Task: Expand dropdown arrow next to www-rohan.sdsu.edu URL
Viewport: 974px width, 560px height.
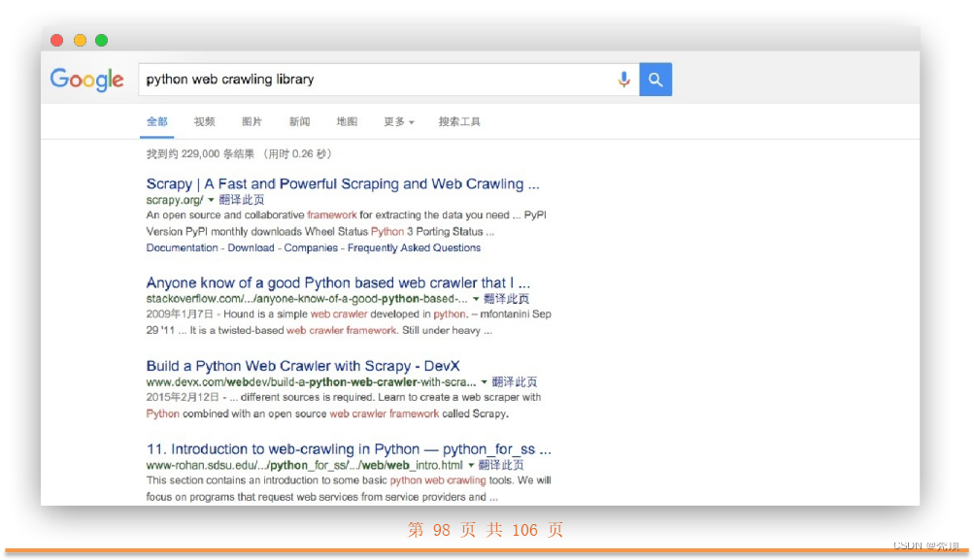Action: 471,466
